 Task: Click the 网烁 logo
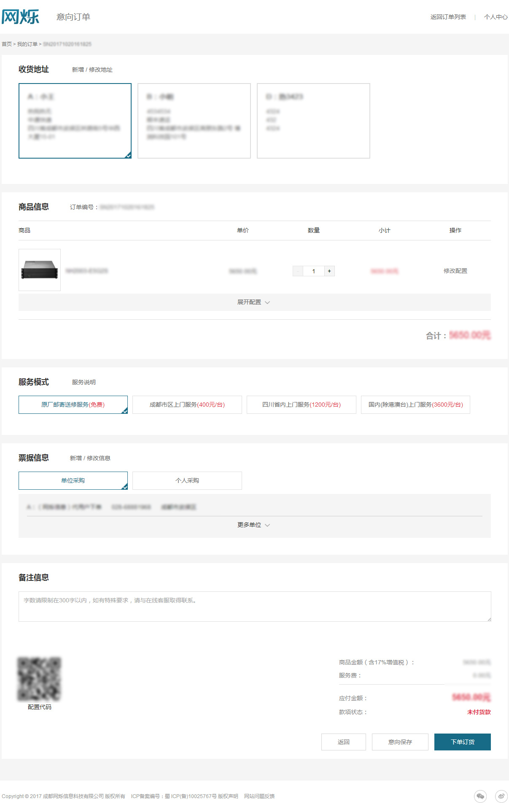pos(20,17)
